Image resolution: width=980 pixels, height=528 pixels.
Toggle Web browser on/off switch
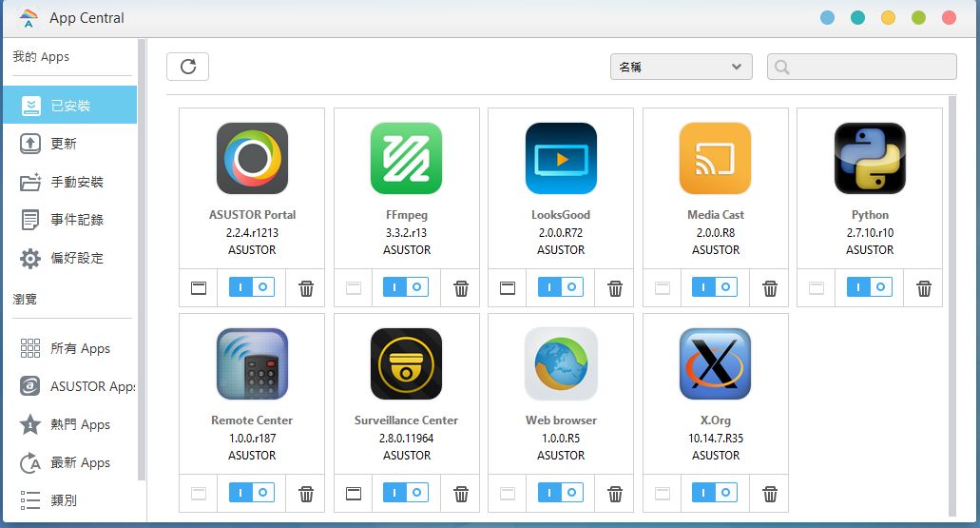(x=561, y=493)
